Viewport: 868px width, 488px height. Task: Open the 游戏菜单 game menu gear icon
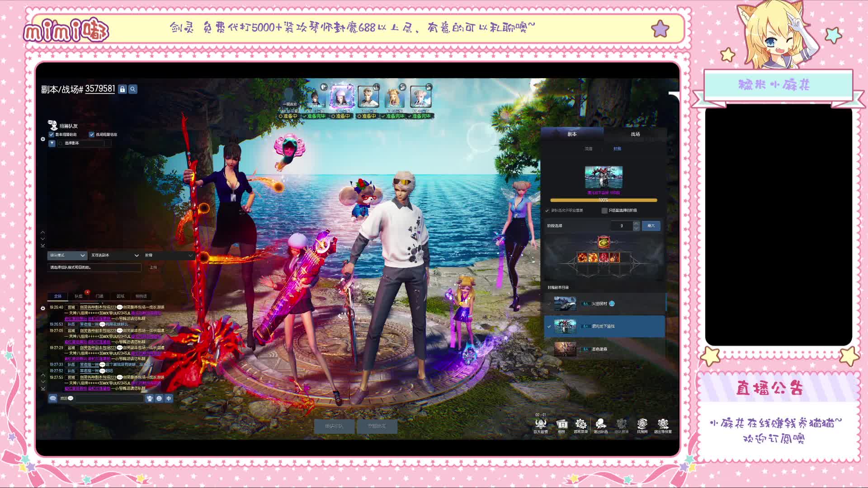[581, 424]
